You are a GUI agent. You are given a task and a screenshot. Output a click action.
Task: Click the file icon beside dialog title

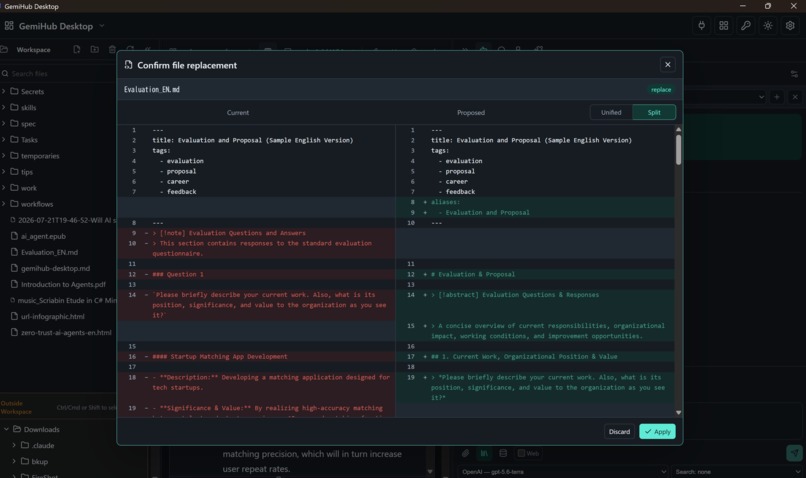(x=129, y=65)
